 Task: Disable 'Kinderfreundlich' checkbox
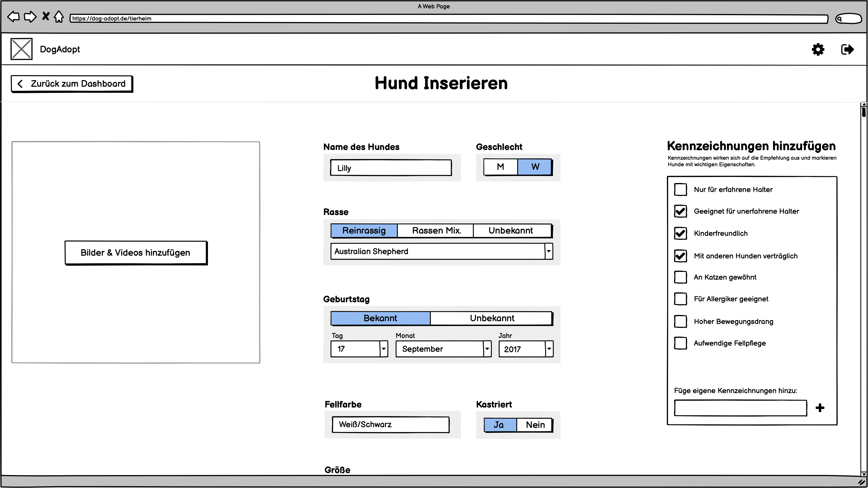tap(680, 233)
